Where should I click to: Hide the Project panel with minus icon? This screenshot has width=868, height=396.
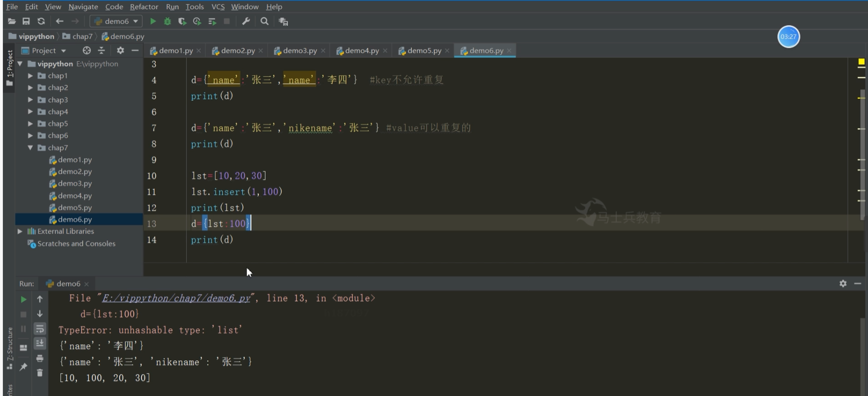coord(135,51)
